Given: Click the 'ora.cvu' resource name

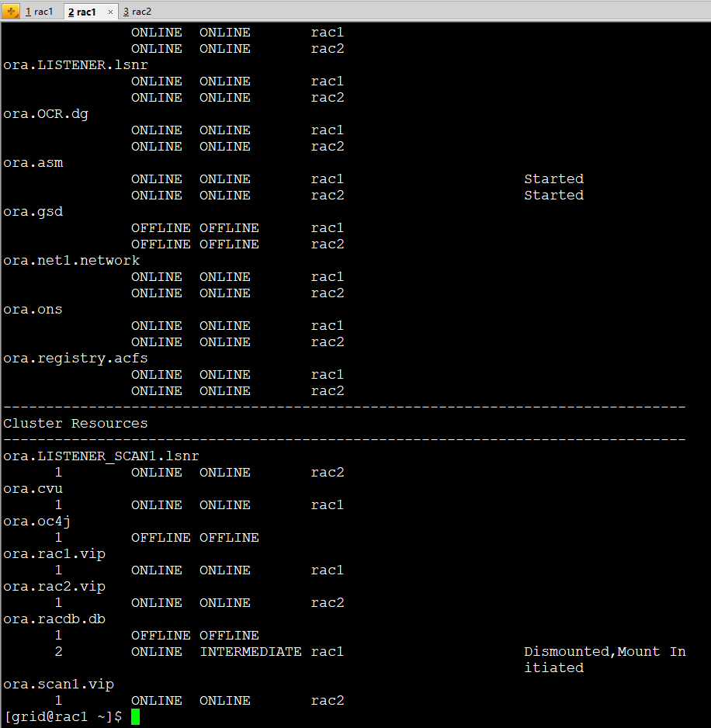Looking at the screenshot, I should point(33,489).
